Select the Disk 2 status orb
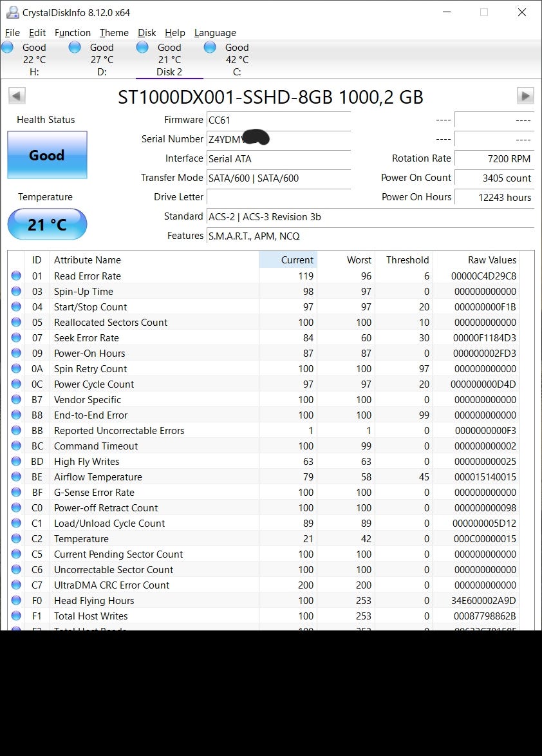542x756 pixels. [142, 47]
